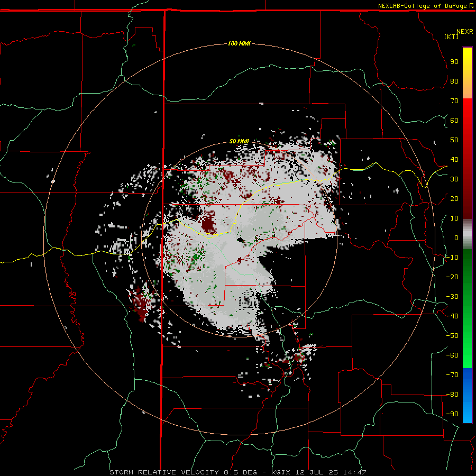Click the 100 NMI range ring label
This screenshot has height=476, width=476.
point(239,43)
